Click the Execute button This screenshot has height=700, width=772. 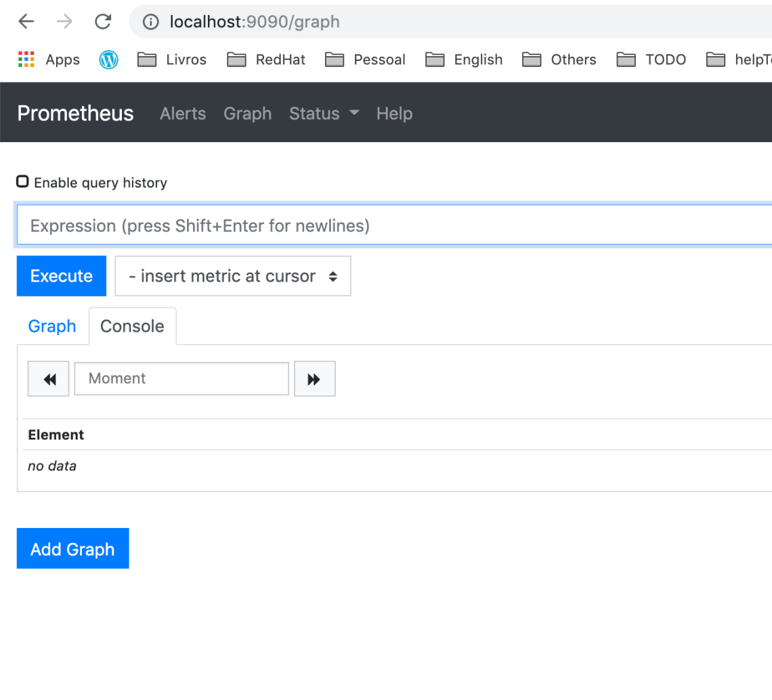tap(61, 276)
